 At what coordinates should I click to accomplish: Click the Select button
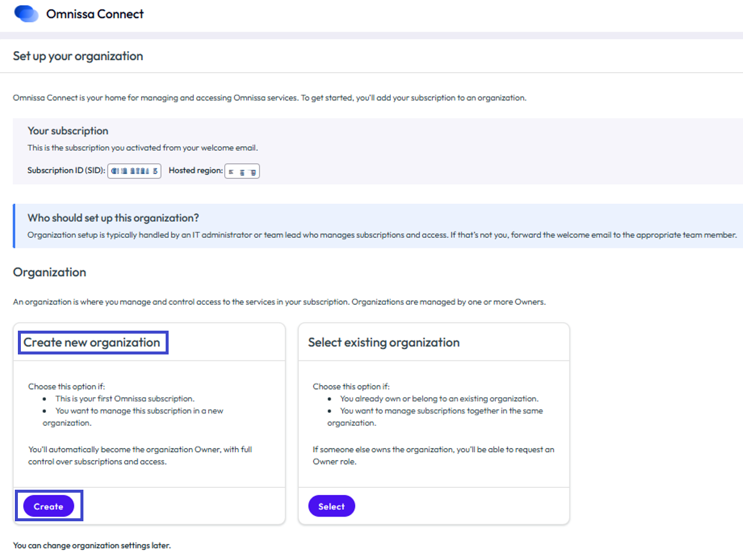click(x=331, y=506)
